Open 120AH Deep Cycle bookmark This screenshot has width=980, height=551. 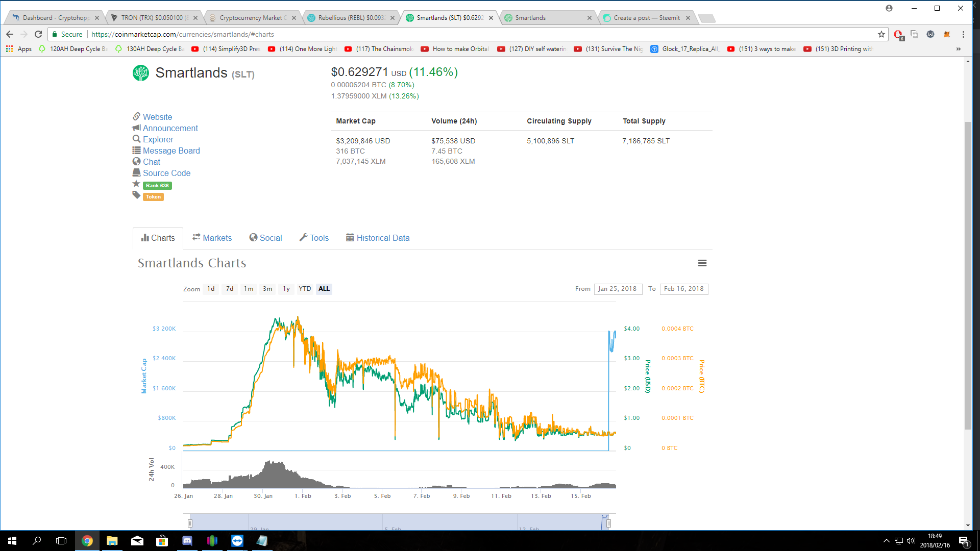pyautogui.click(x=73, y=49)
